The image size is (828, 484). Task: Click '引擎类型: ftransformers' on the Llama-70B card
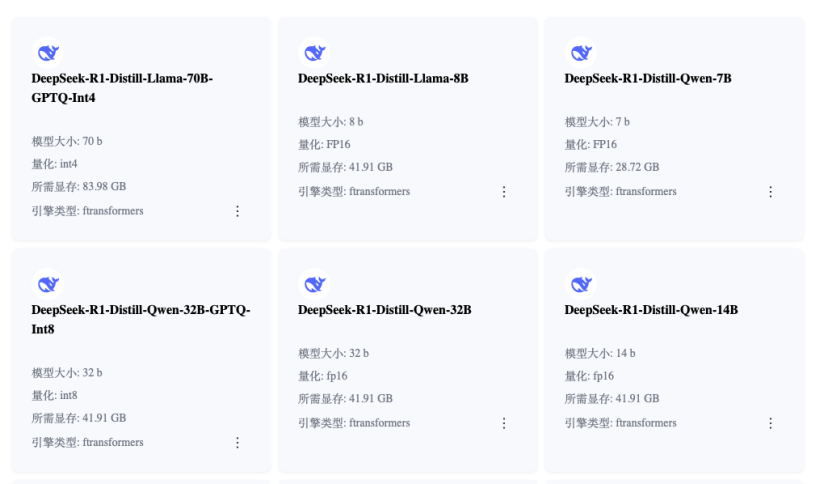[87, 211]
